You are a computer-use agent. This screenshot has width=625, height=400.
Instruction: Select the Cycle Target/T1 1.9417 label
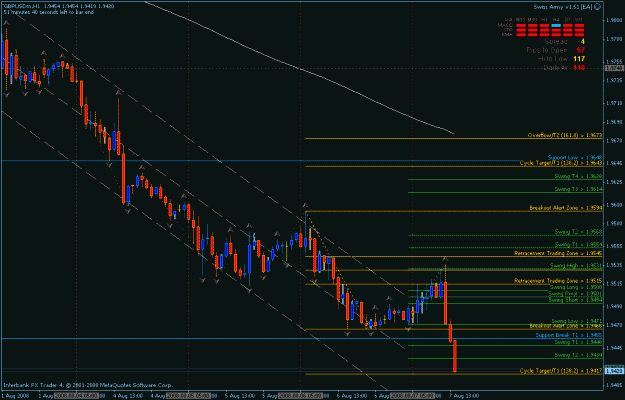tap(561, 371)
